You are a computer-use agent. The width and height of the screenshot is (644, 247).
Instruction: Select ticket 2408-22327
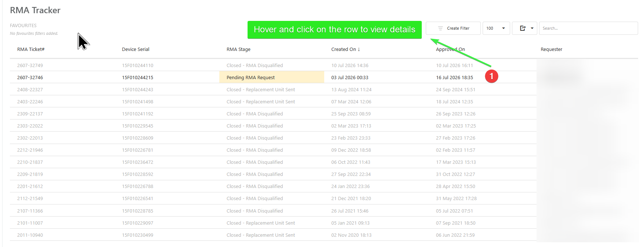pyautogui.click(x=30, y=89)
